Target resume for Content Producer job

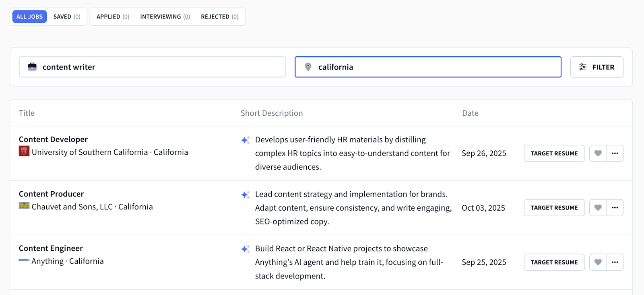[x=554, y=207]
